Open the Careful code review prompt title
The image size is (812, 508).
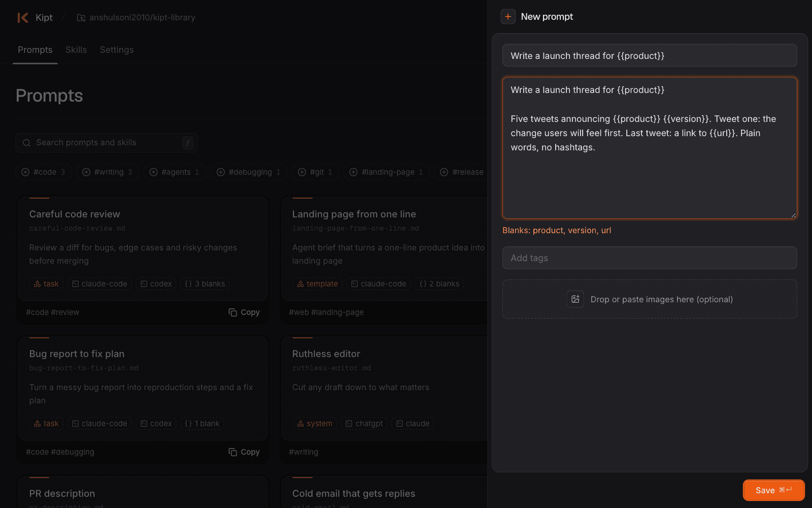pyautogui.click(x=75, y=214)
